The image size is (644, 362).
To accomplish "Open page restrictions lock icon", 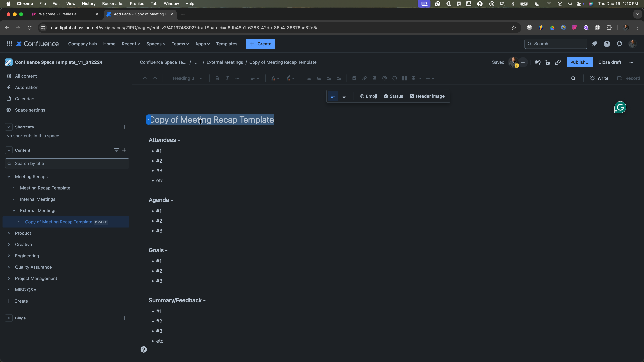I will 547,62.
